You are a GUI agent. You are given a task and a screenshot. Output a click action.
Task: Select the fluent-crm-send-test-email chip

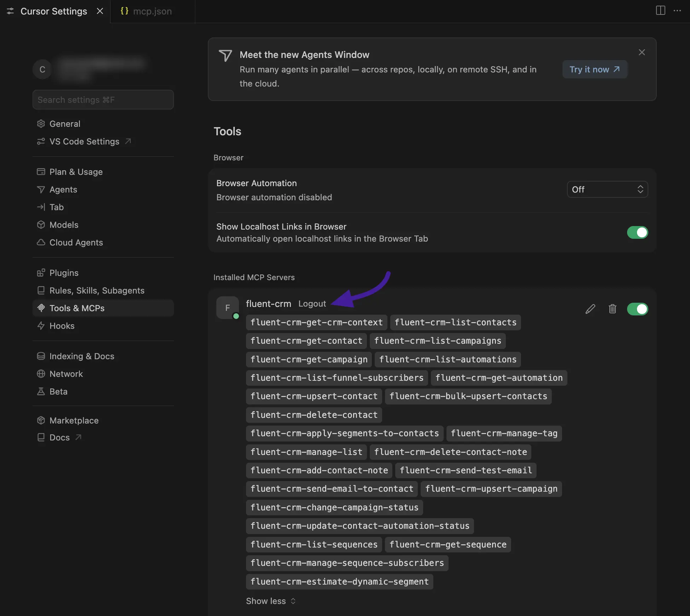coord(466,470)
